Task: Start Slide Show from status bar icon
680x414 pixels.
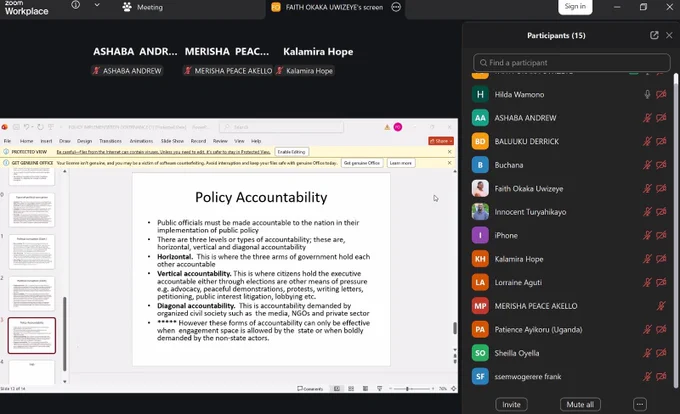Action: pyautogui.click(x=379, y=388)
